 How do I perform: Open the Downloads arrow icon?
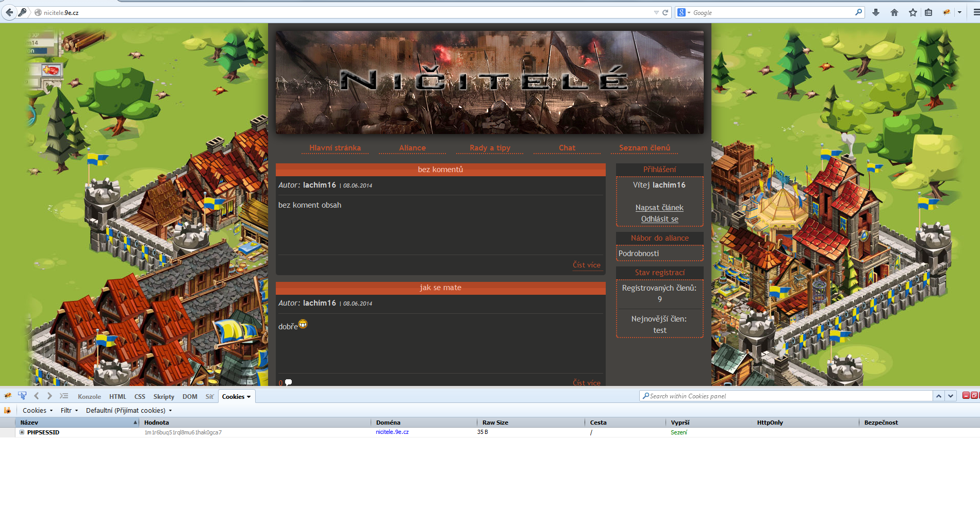pyautogui.click(x=875, y=12)
